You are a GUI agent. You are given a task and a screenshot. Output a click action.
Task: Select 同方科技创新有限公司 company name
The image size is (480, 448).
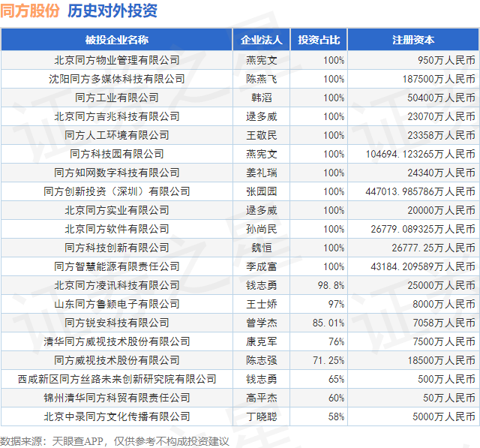(117, 248)
